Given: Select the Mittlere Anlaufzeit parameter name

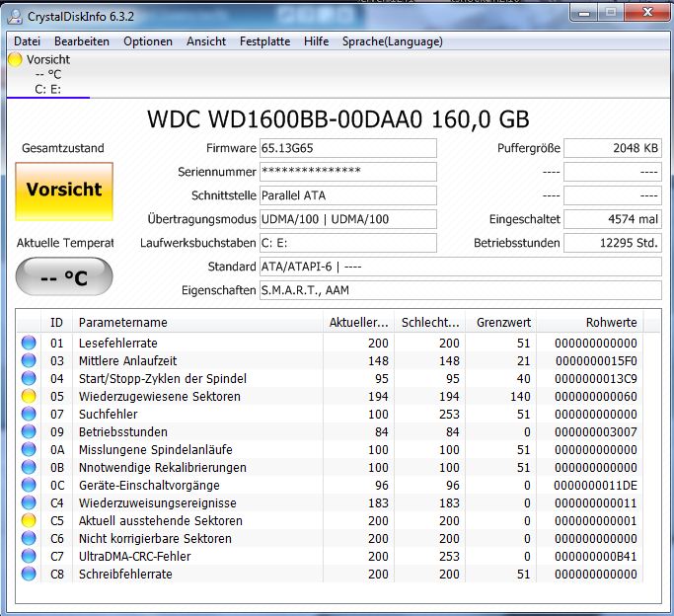Looking at the screenshot, I should point(127,360).
